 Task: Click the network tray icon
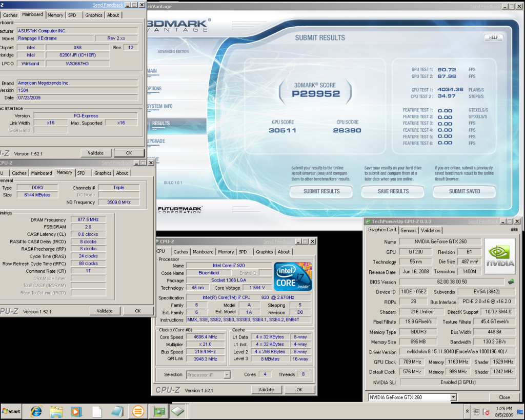tap(476, 412)
